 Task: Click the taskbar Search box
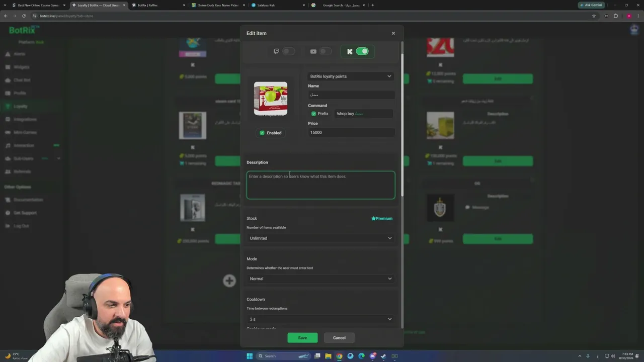[283, 356]
